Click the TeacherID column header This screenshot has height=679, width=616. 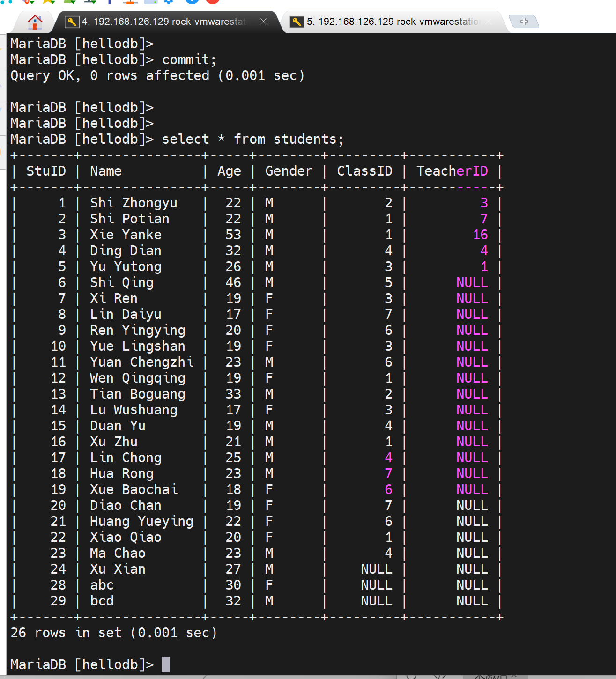[x=452, y=171]
